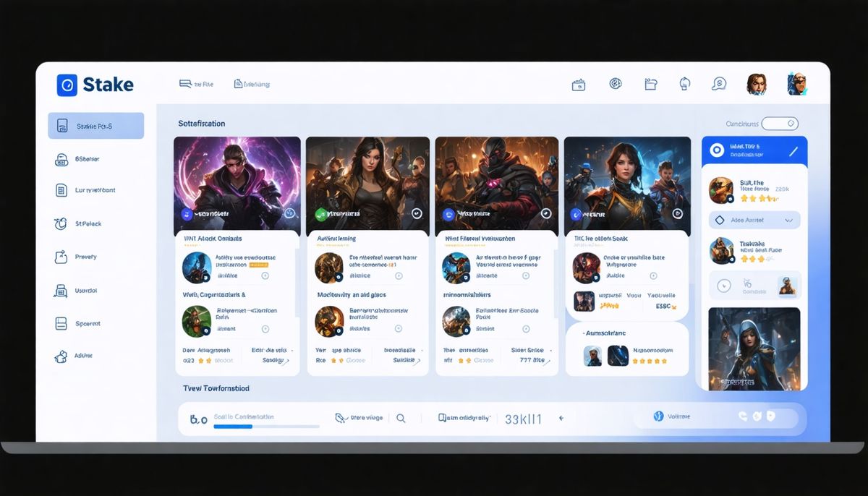The width and height of the screenshot is (868, 496).
Task: Open the folder icon in top bar
Action: point(651,84)
